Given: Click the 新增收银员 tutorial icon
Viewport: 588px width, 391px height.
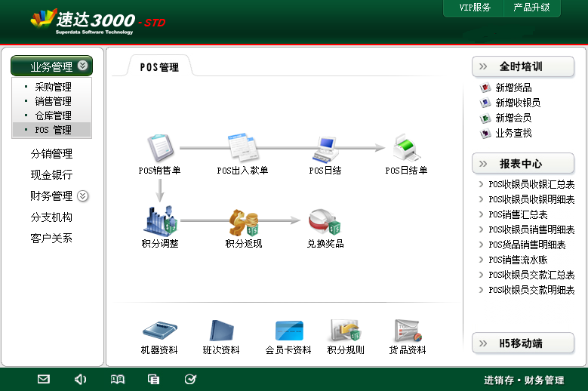Looking at the screenshot, I should [485, 103].
